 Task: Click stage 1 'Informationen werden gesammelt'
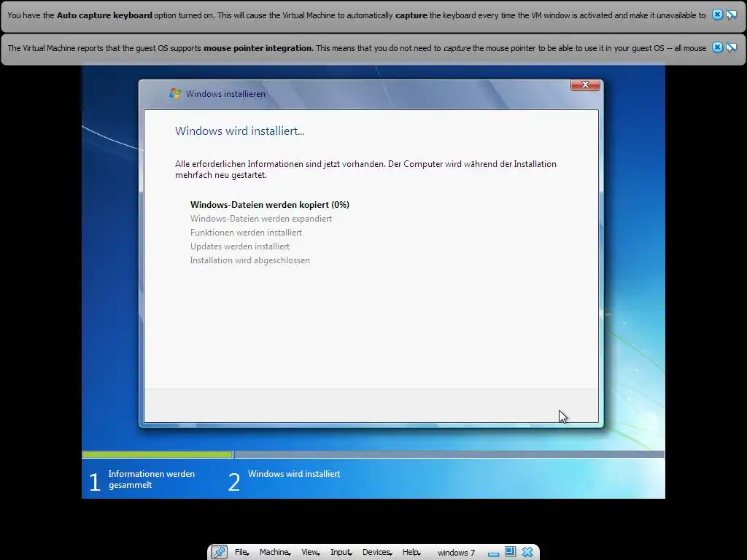(x=142, y=480)
